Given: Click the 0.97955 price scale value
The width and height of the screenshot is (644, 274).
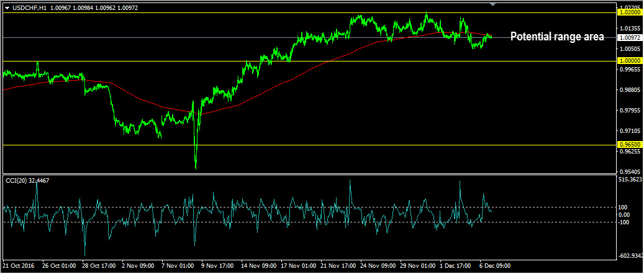Looking at the screenshot, I should [629, 111].
